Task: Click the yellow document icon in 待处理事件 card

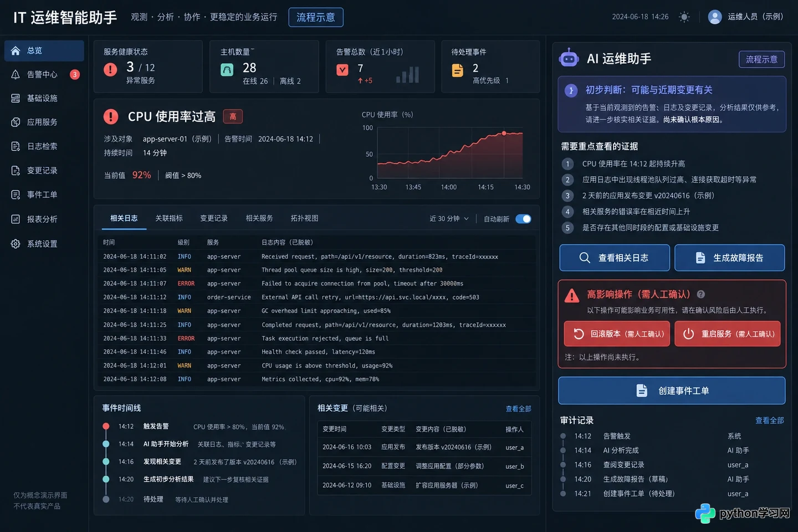Action: (458, 70)
